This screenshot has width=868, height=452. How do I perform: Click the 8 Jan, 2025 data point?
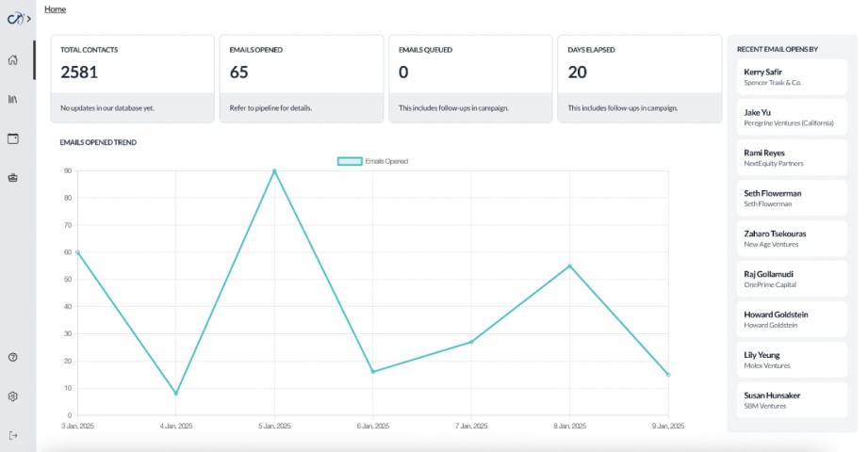pos(569,266)
